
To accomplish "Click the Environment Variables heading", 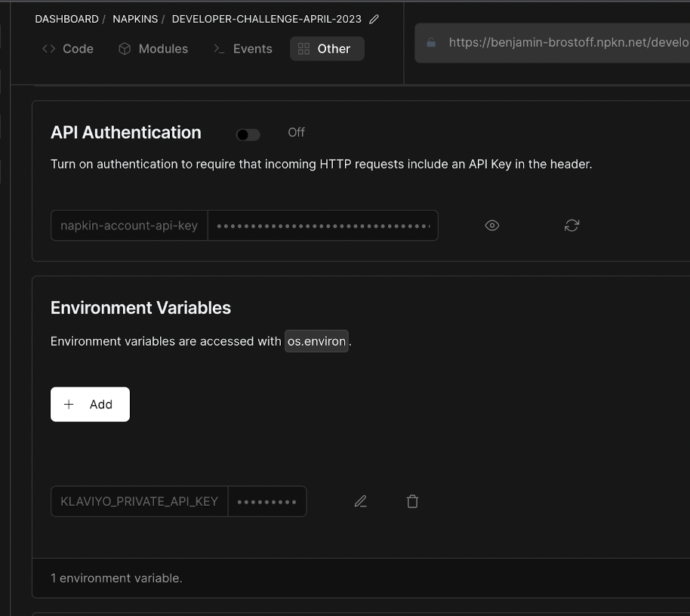I will (x=141, y=308).
